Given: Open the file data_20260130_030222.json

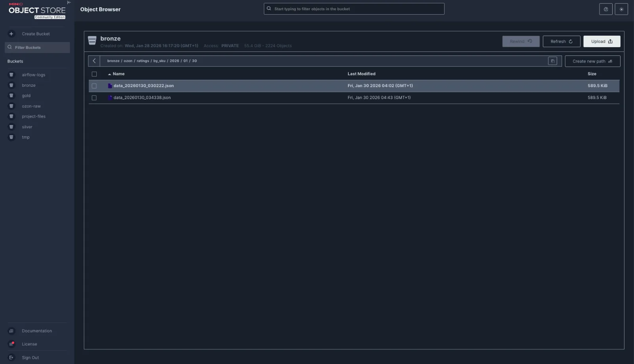Looking at the screenshot, I should coord(143,86).
